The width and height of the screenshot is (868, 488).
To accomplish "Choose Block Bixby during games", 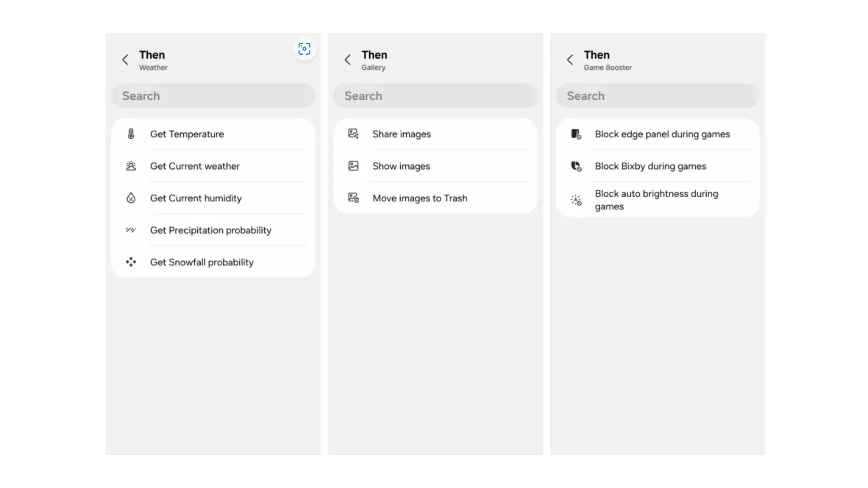I will point(650,166).
